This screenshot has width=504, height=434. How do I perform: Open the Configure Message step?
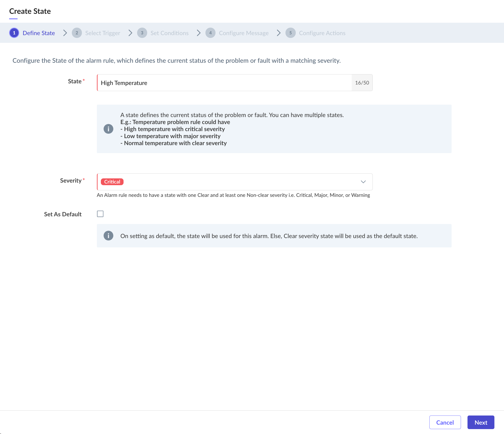tap(244, 33)
